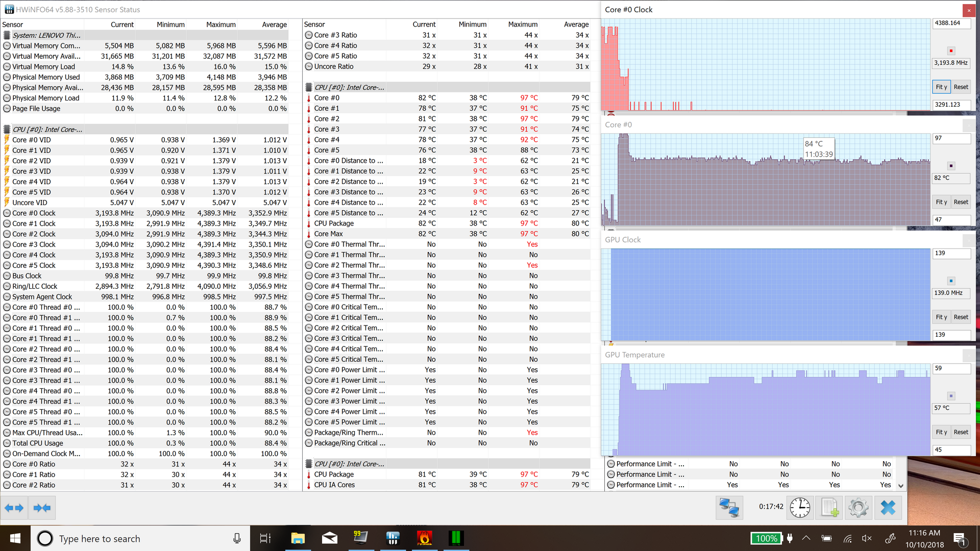Close sensors with the blue X icon

888,508
